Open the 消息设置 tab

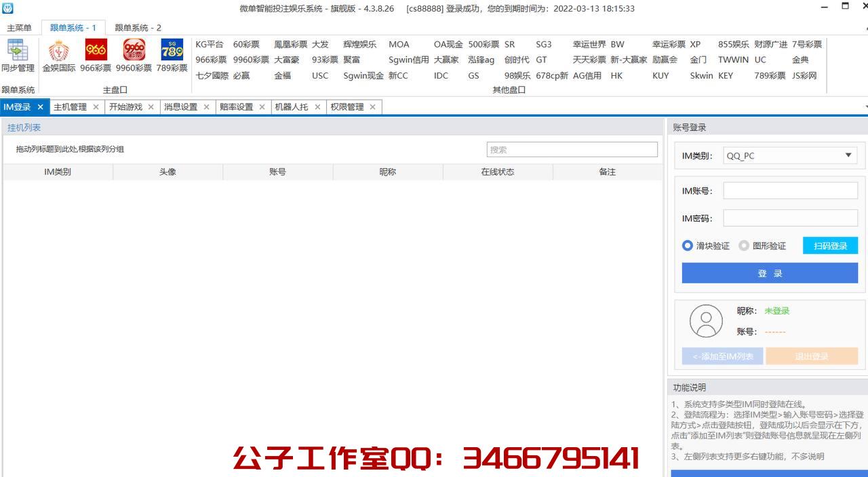[180, 107]
